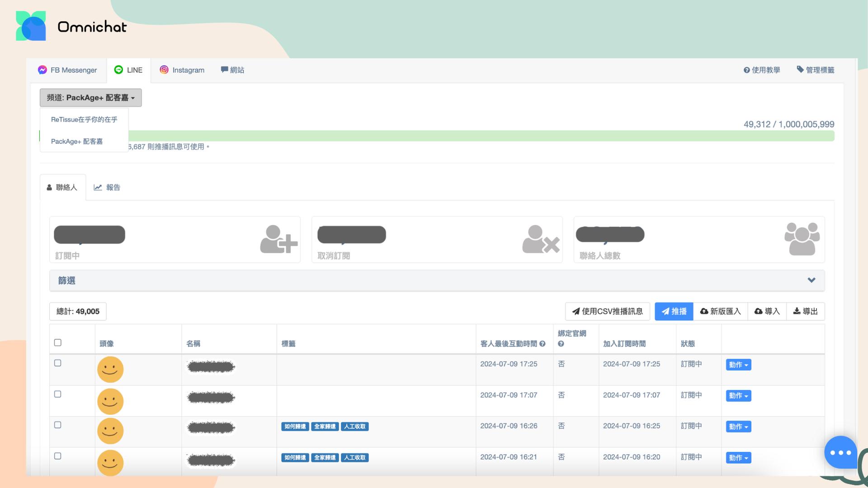868x488 pixels.
Task: Switch to the LINE tab
Action: (128, 70)
